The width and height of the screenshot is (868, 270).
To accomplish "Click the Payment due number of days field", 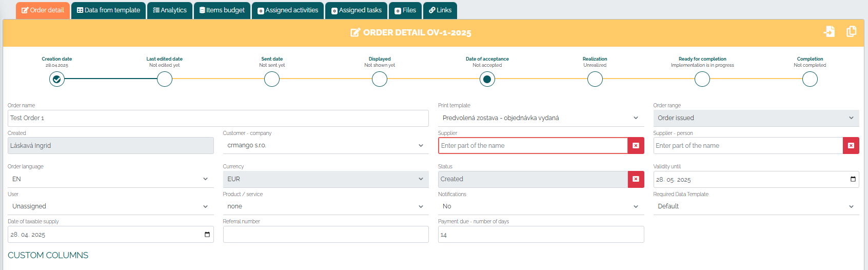I will coord(541,235).
